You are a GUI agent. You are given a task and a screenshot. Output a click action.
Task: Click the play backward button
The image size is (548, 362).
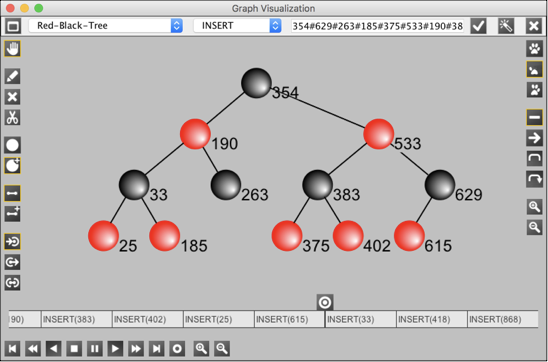[53, 348]
